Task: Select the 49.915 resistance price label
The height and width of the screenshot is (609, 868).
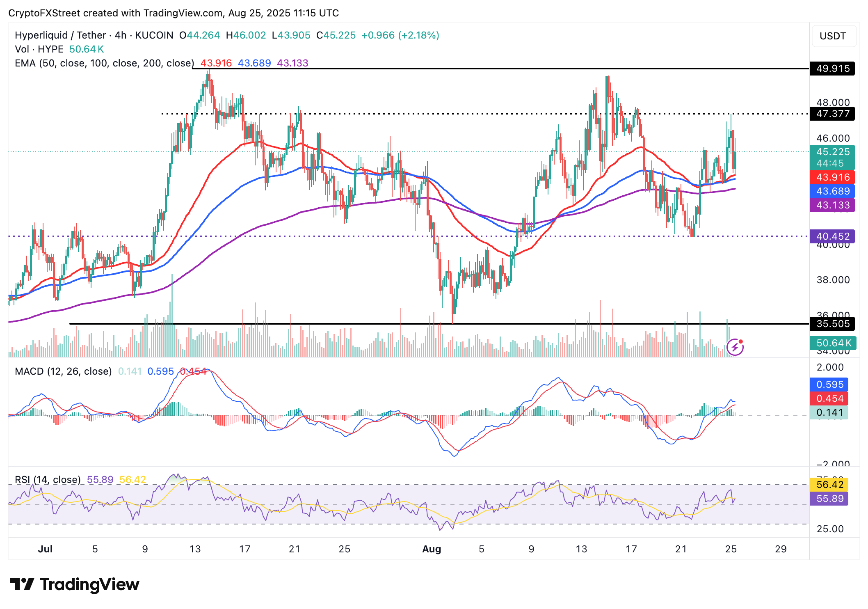Action: pyautogui.click(x=832, y=69)
